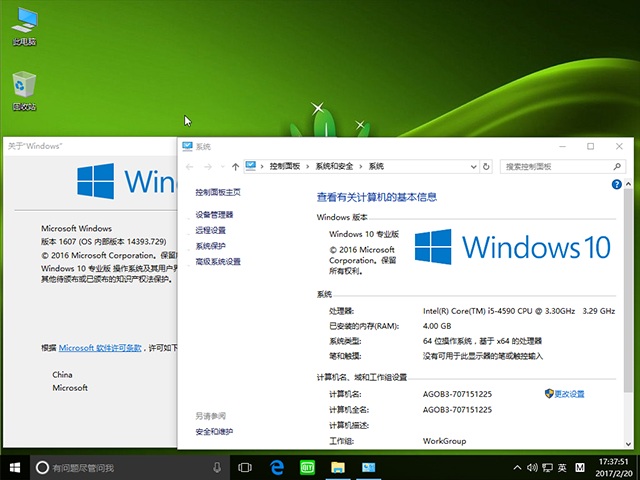The width and height of the screenshot is (640, 480).
Task: Close the System window
Action: [619, 146]
